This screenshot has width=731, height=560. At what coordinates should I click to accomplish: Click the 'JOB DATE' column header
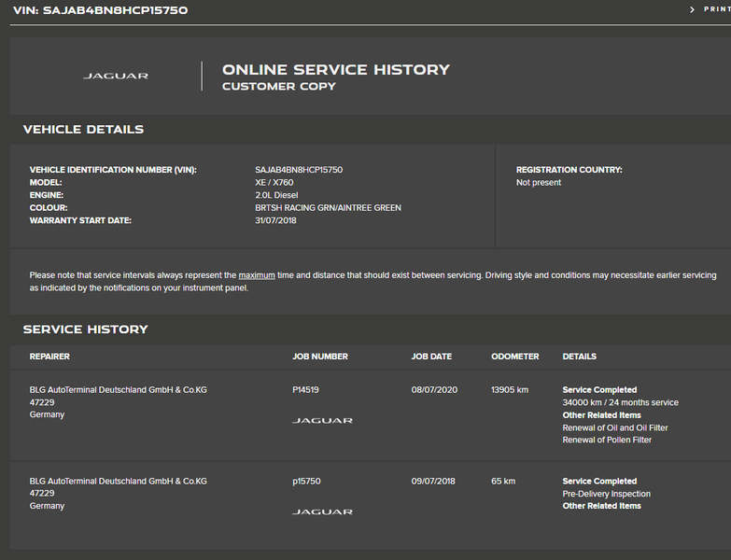[x=431, y=357]
